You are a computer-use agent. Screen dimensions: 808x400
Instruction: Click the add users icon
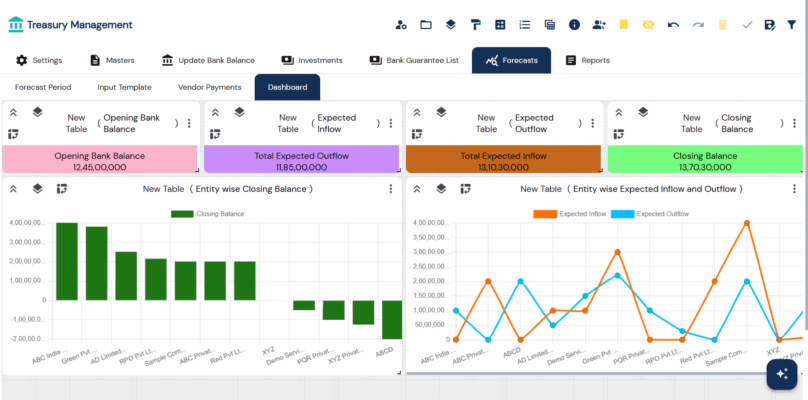[598, 24]
